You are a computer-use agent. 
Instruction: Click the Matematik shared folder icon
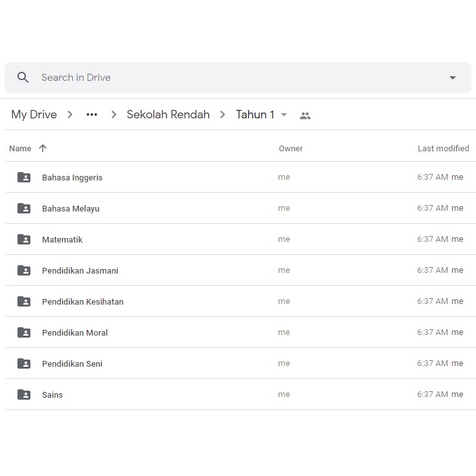[24, 239]
